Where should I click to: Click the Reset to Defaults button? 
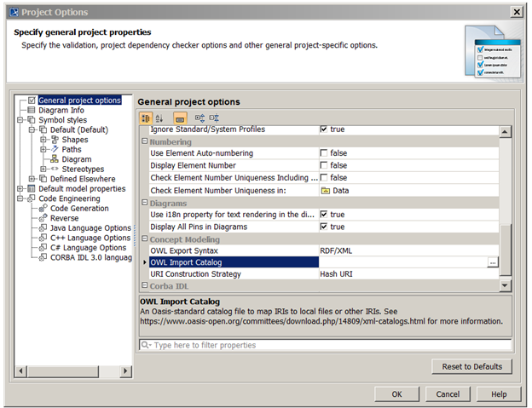click(x=472, y=366)
